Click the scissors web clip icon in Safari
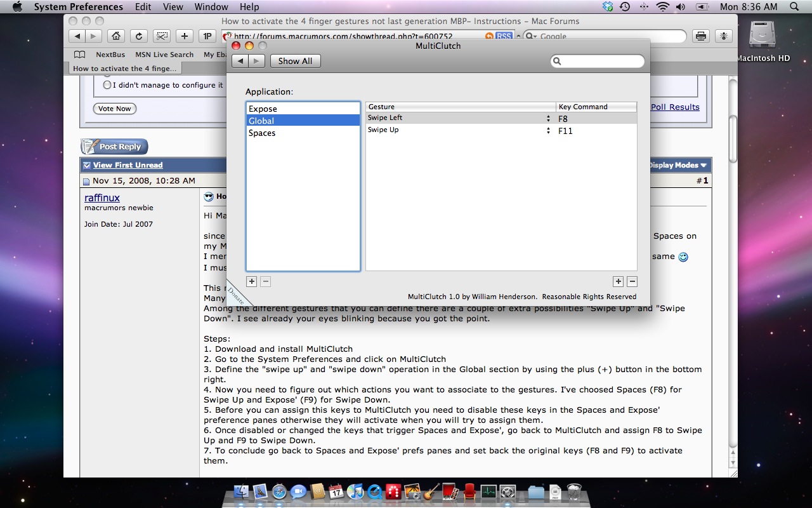The height and width of the screenshot is (508, 812). (x=162, y=36)
